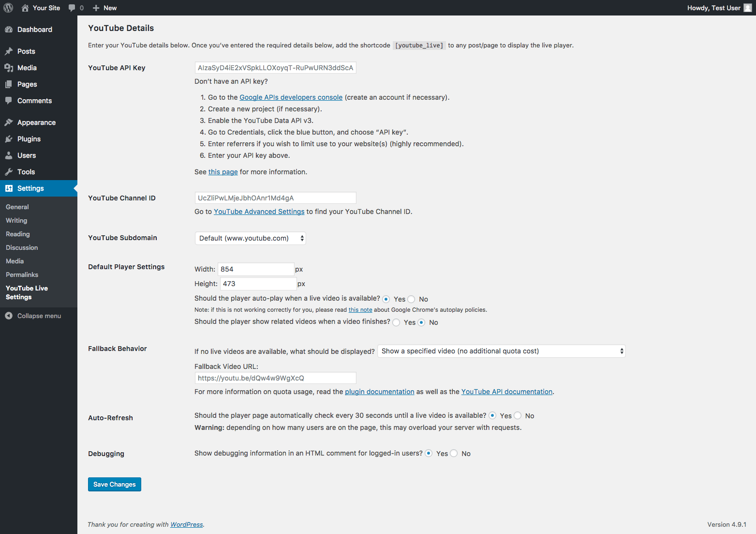Click the Tools wrench icon
The image size is (756, 534).
click(9, 172)
